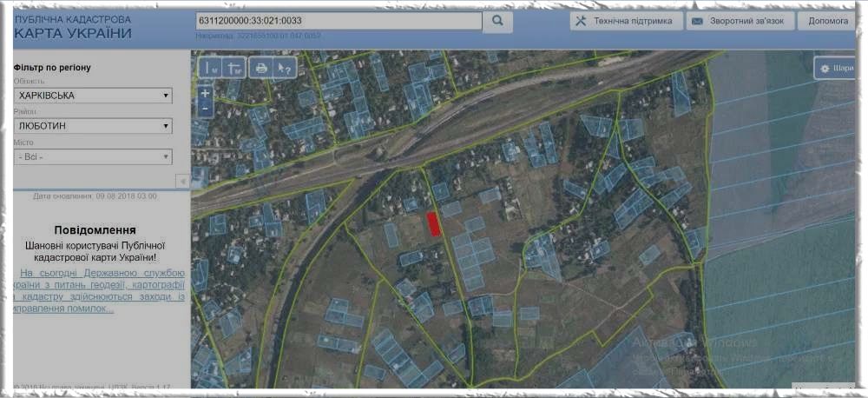
Task: Select the identify info cursor tool
Action: click(x=285, y=68)
